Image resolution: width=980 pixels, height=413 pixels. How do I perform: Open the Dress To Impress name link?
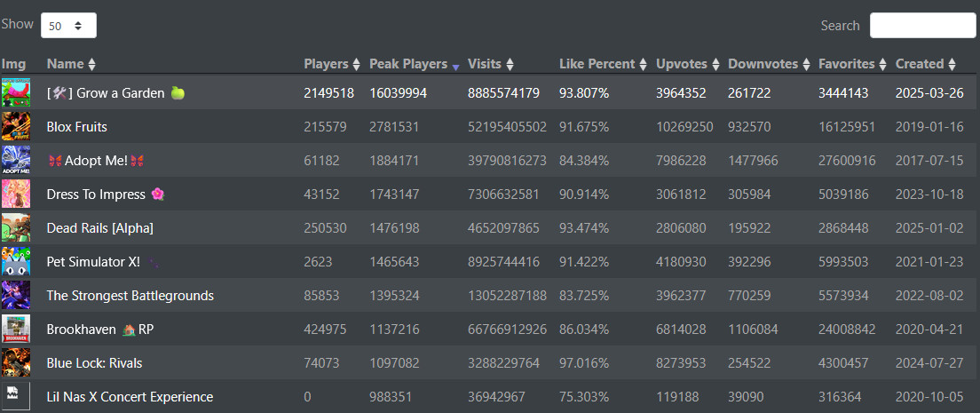pos(106,195)
